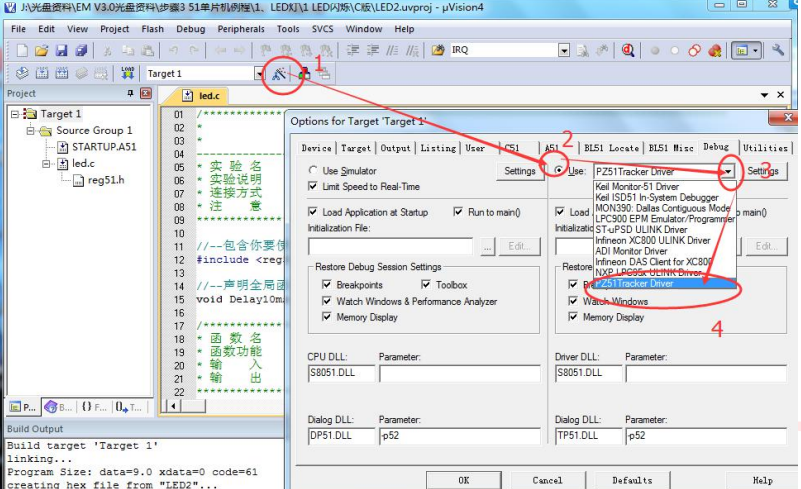Click the simulator Initialization File field

click(390, 246)
